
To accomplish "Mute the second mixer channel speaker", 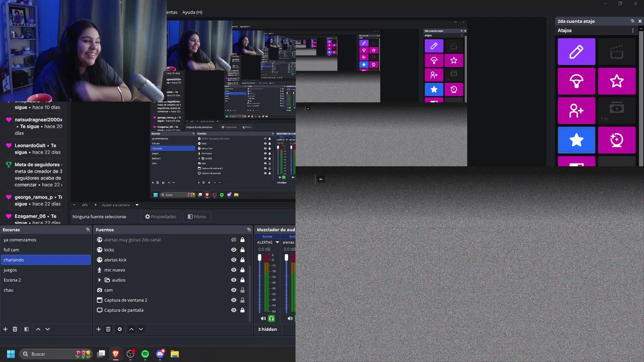I will pos(290,318).
